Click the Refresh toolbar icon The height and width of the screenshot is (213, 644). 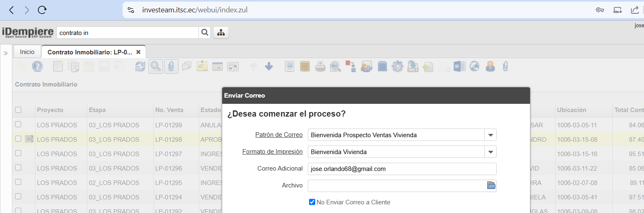(140, 66)
